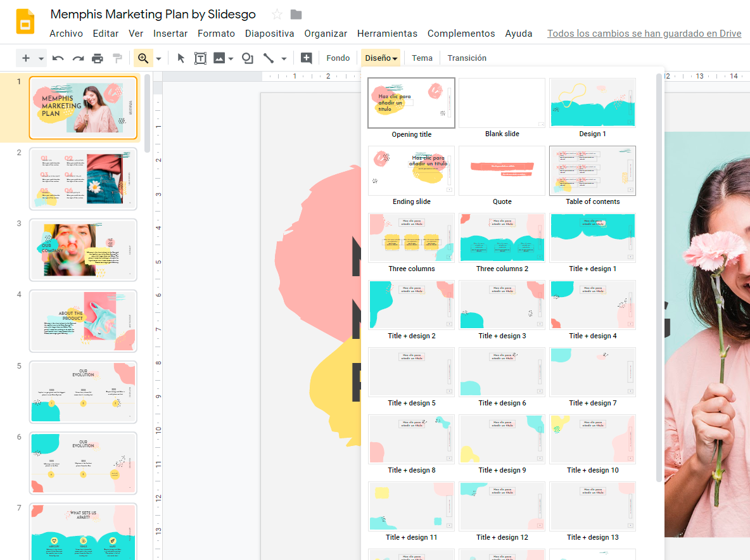Open the image source dropdown arrow

click(231, 59)
